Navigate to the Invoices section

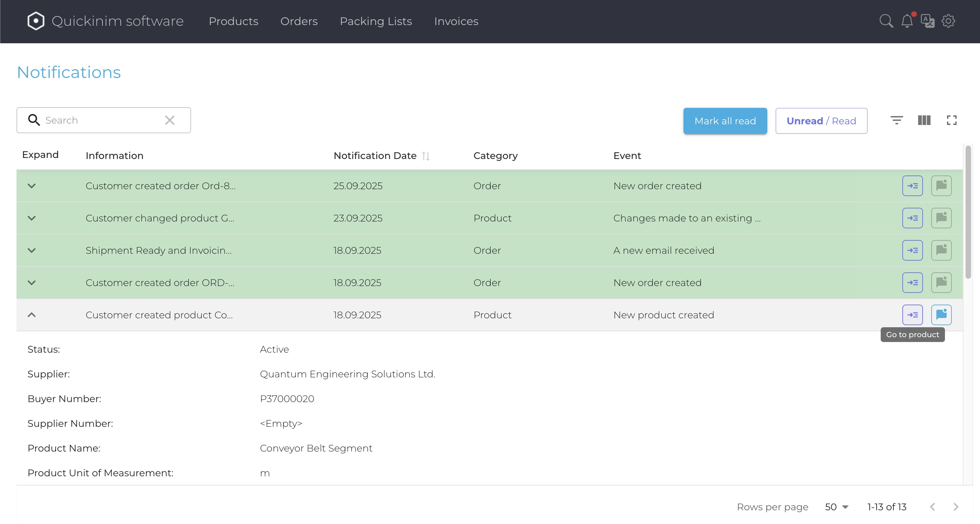click(456, 21)
